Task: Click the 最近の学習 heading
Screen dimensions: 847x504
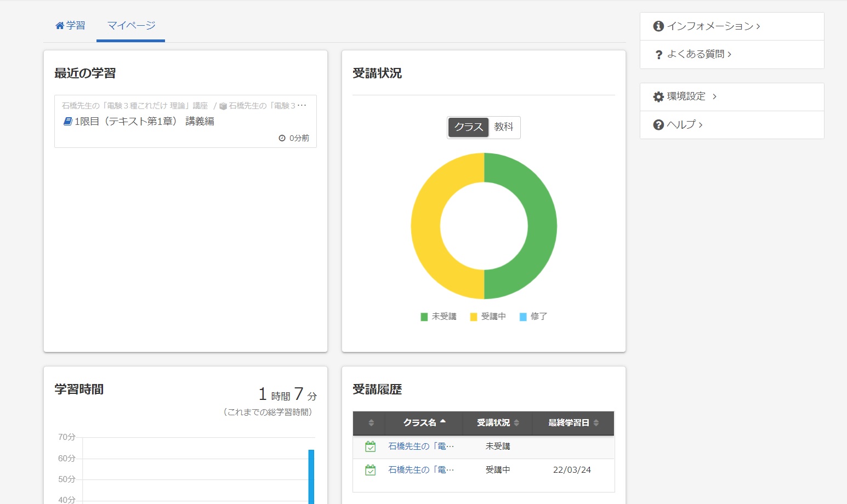Action: point(85,73)
